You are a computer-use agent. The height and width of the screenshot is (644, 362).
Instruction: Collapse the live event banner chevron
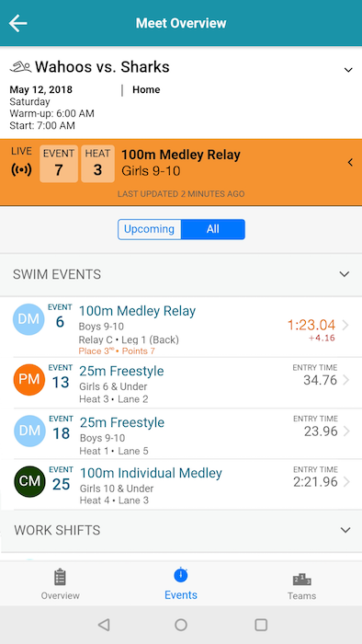[x=350, y=163]
